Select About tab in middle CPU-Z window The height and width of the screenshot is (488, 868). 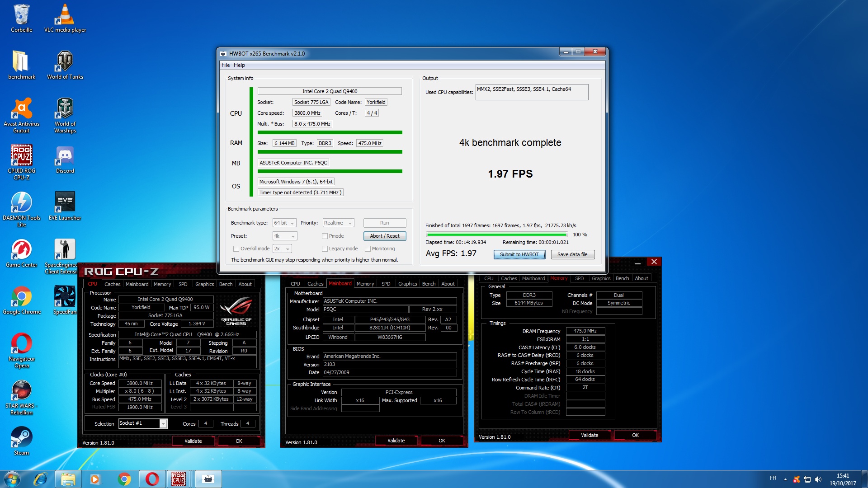[x=448, y=284]
